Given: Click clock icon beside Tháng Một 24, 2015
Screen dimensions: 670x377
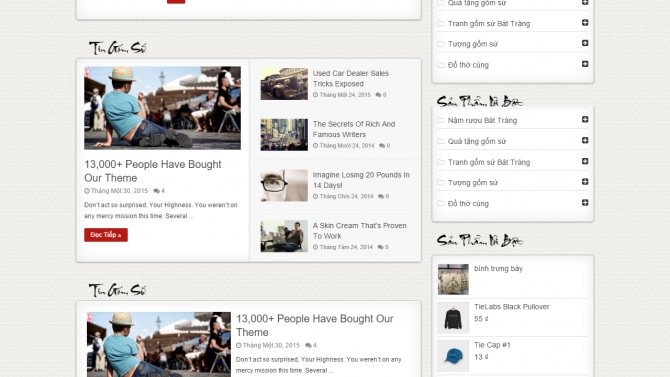Looking at the screenshot, I should tap(315, 95).
